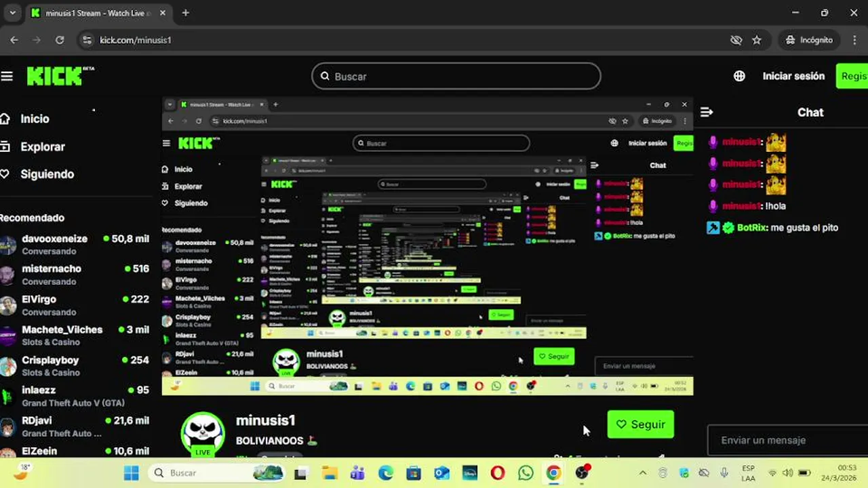
Task: Open the Disney+ taskbar app
Action: coord(469,473)
